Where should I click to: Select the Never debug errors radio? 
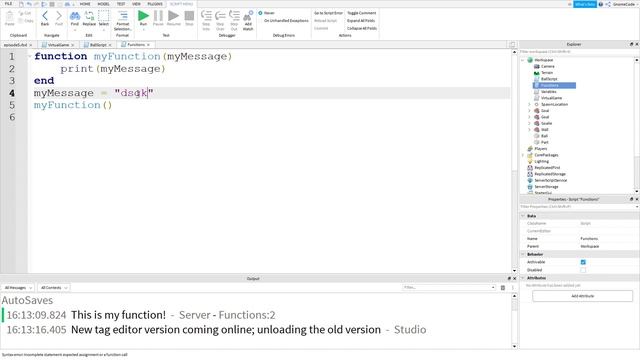(x=260, y=13)
